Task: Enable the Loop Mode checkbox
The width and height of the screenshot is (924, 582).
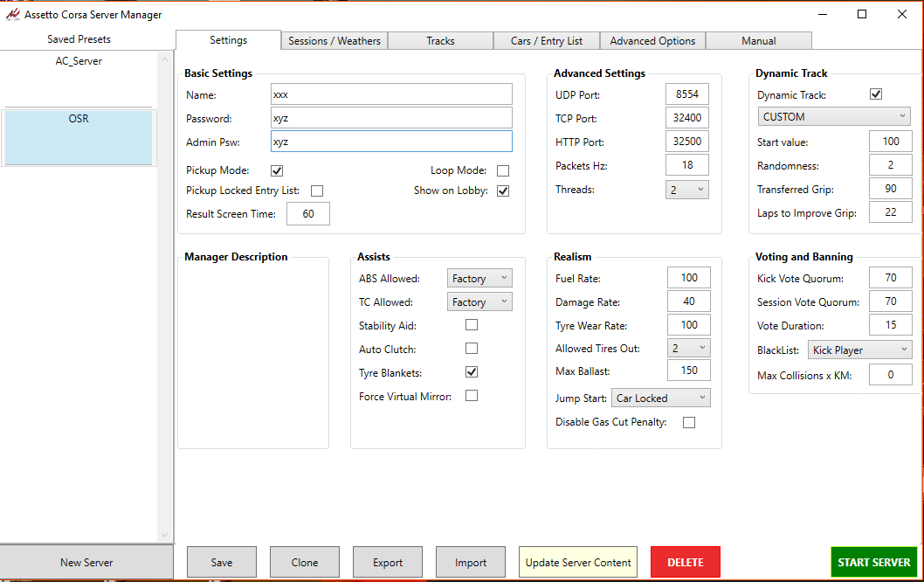Action: pos(503,171)
